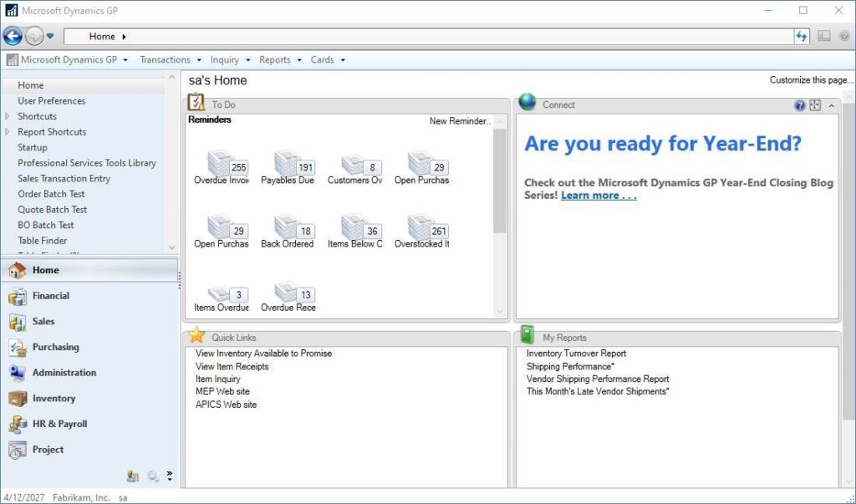Click the Financial module icon

tap(17, 295)
